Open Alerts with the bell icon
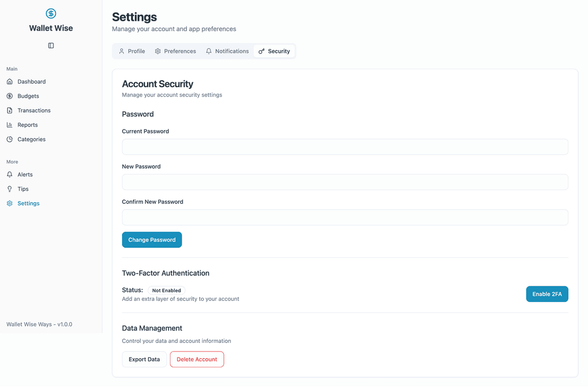 tap(10, 174)
